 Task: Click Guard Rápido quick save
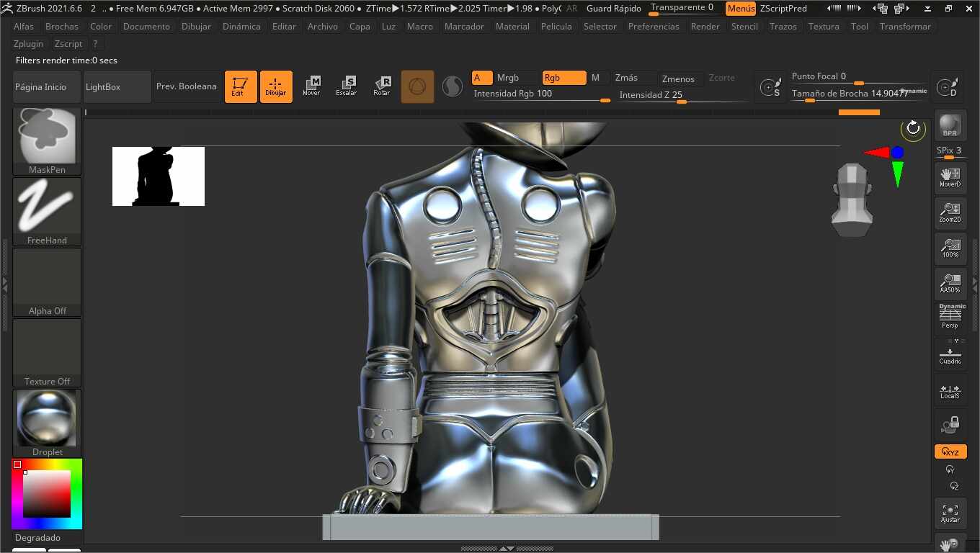point(614,8)
